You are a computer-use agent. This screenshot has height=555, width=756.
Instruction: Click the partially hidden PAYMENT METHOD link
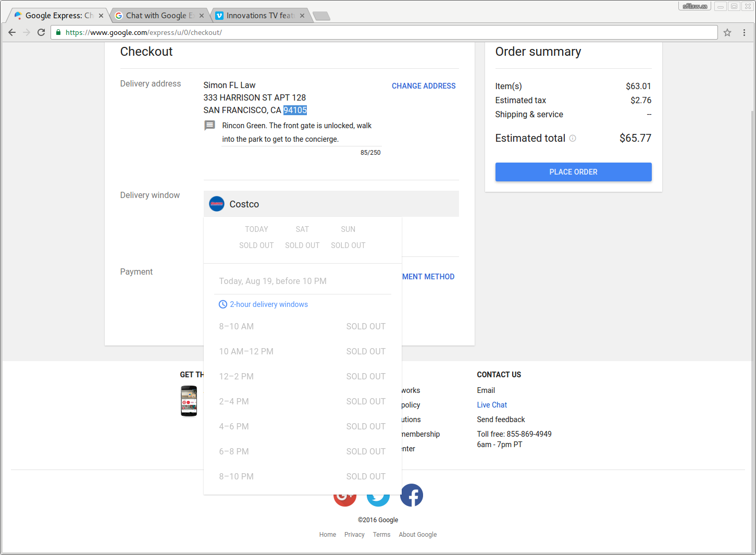tap(428, 277)
